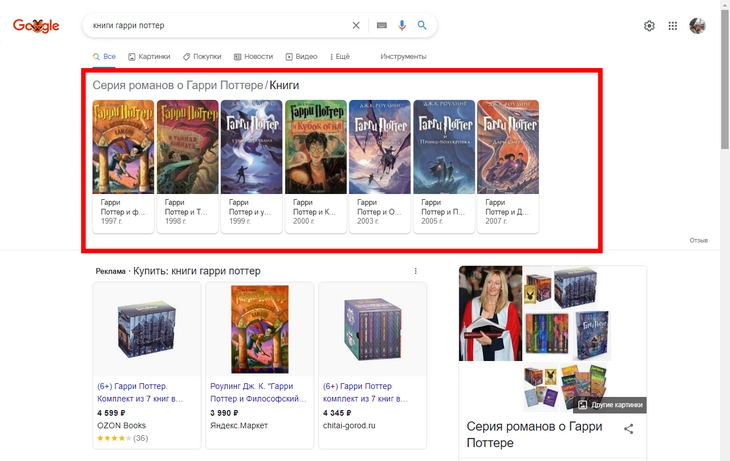
Task: Start voice search with microphone icon
Action: (402, 26)
